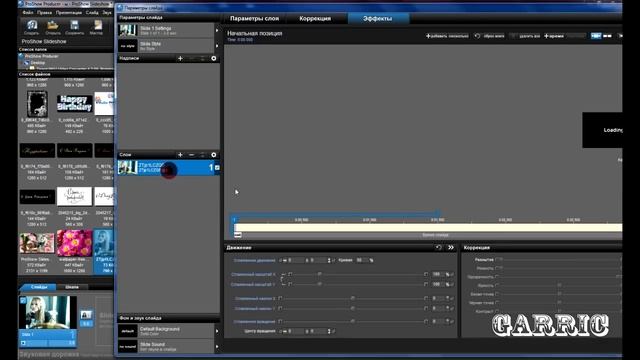The height and width of the screenshot is (360, 640).
Task: Click the Создать toolbar icon
Action: [32, 25]
